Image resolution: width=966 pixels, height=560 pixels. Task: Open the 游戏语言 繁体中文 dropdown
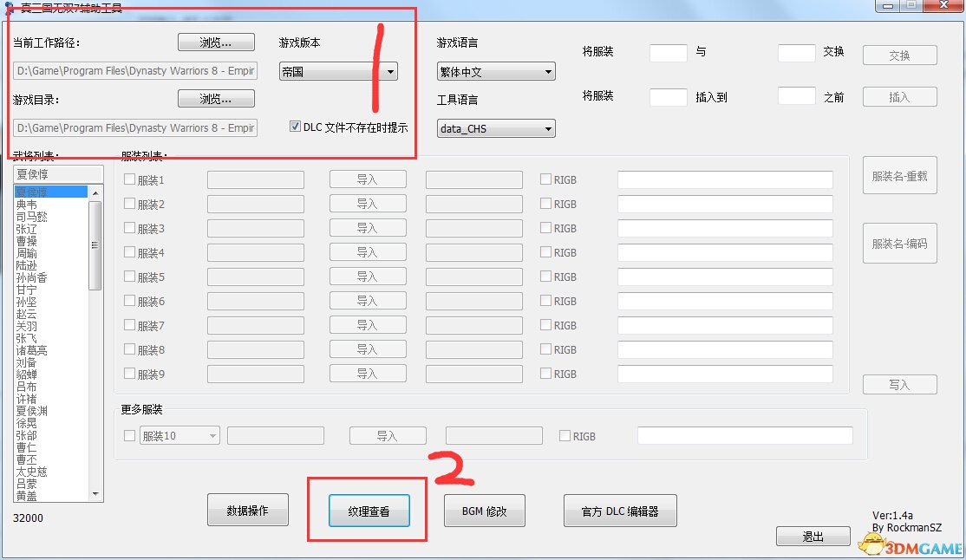tap(496, 71)
